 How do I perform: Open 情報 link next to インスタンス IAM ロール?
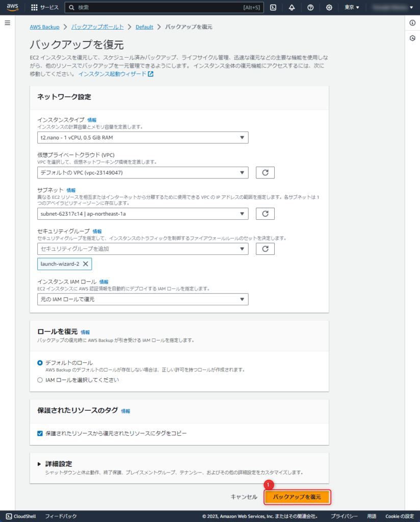104,282
